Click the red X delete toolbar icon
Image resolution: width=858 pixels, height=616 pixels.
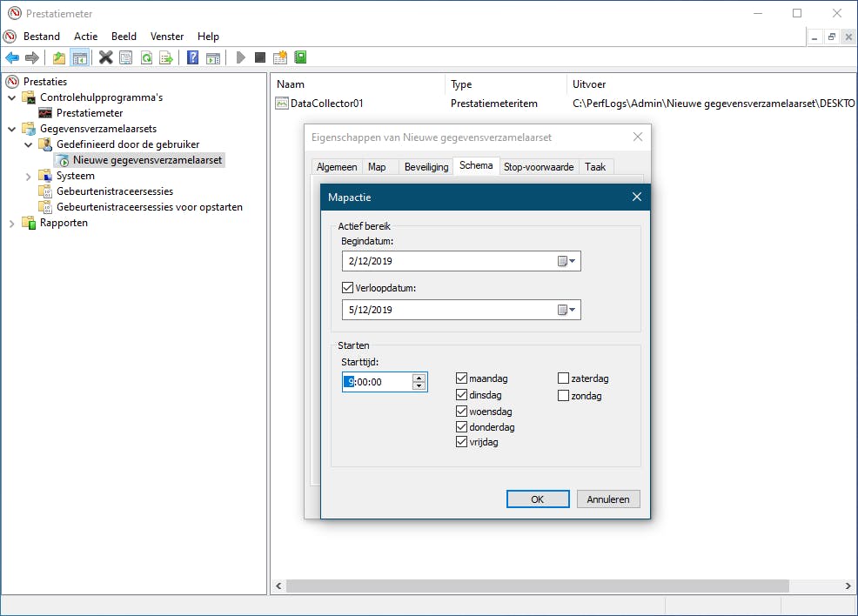pos(105,58)
